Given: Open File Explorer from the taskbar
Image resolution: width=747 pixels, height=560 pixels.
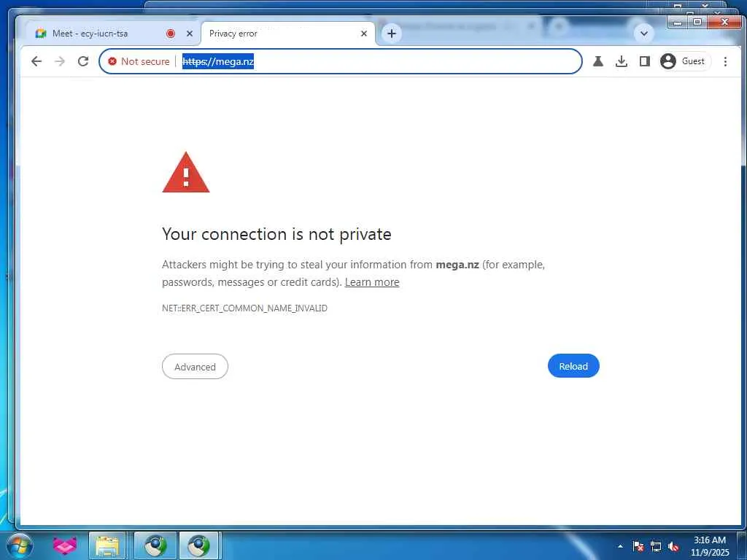Looking at the screenshot, I should pos(108,545).
